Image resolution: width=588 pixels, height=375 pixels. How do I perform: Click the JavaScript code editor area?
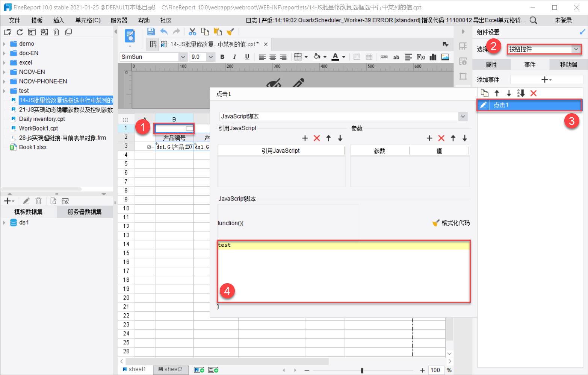[344, 271]
